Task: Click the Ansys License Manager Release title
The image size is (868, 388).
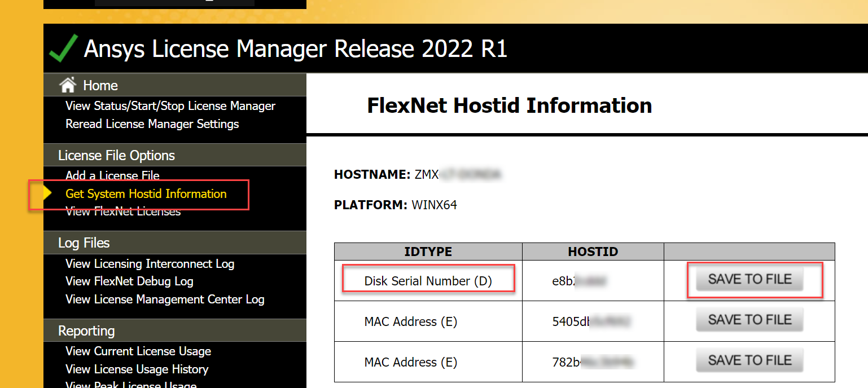Action: click(x=296, y=49)
